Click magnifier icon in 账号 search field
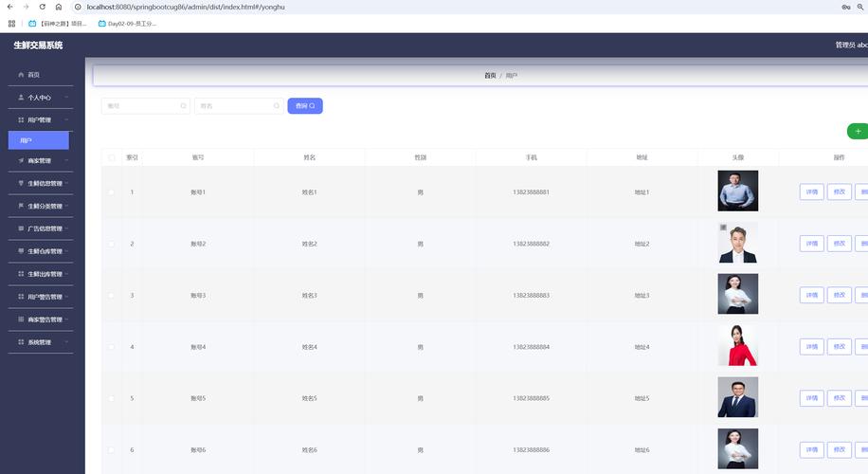Image resolution: width=868 pixels, height=474 pixels. click(x=183, y=106)
